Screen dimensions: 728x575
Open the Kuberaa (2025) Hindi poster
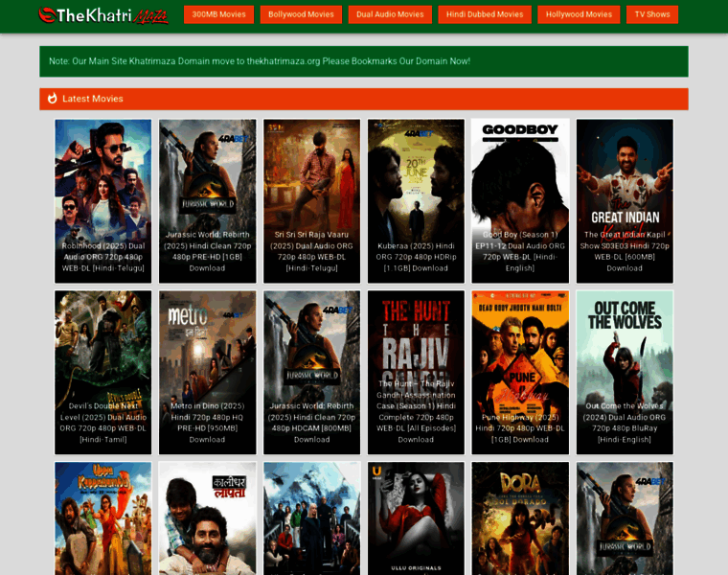416,201
